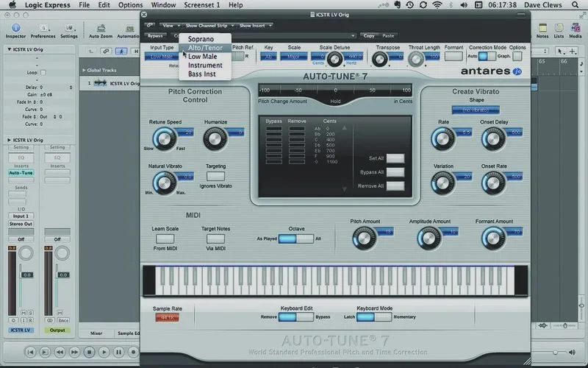Open Time Machine menu bar icon
This screenshot has width=588, height=368.
(410, 5)
